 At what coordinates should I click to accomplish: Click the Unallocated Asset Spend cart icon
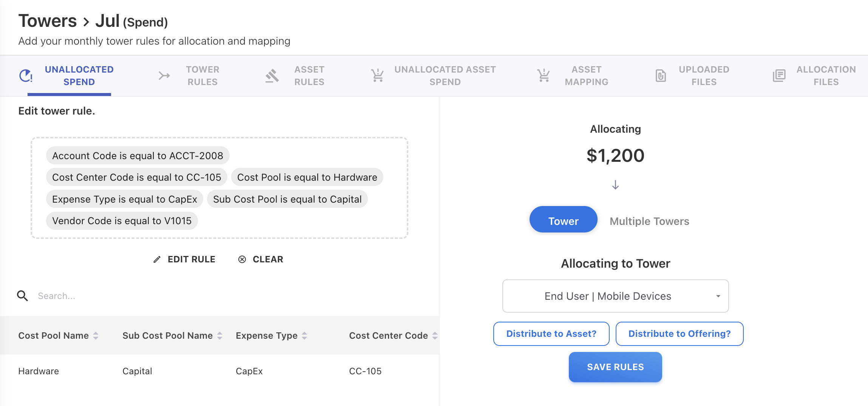377,76
